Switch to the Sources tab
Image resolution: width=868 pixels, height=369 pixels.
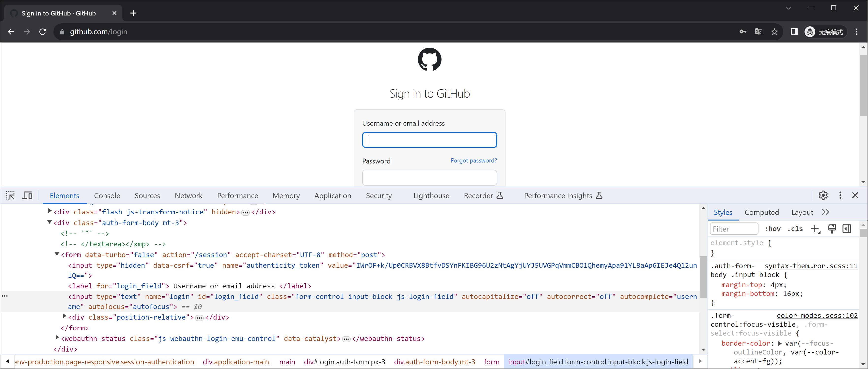point(147,196)
